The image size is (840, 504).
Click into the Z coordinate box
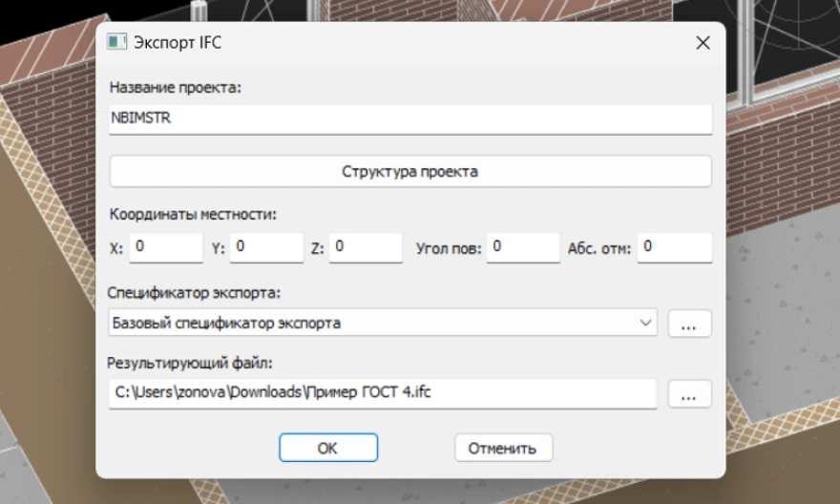tap(366, 247)
